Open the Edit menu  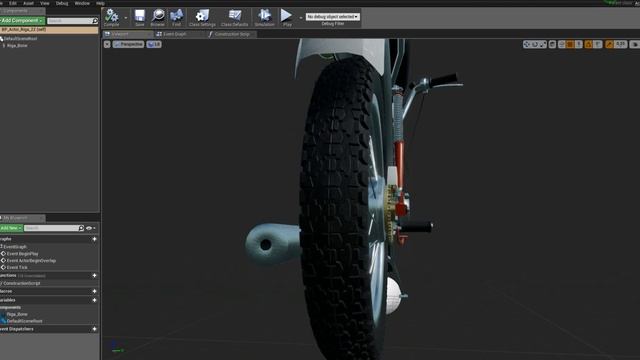click(x=13, y=3)
